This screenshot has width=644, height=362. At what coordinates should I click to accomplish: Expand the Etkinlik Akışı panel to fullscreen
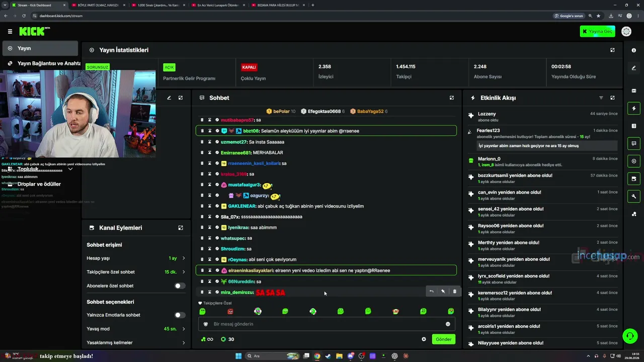pos(612,98)
